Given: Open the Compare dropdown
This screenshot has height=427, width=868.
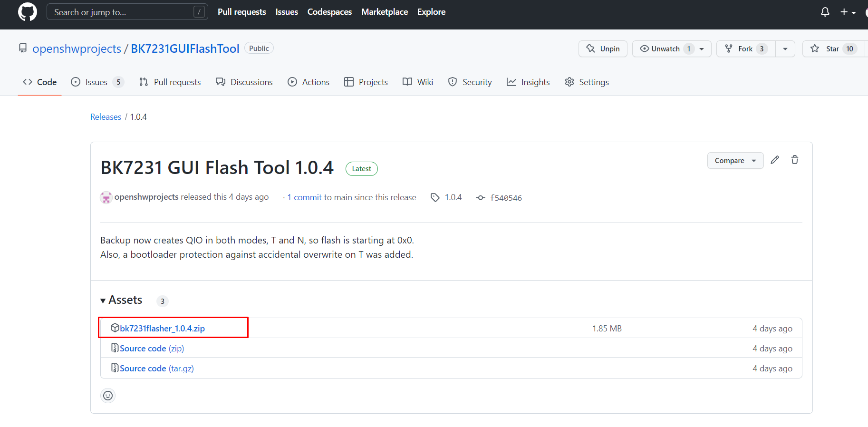Looking at the screenshot, I should coord(735,161).
